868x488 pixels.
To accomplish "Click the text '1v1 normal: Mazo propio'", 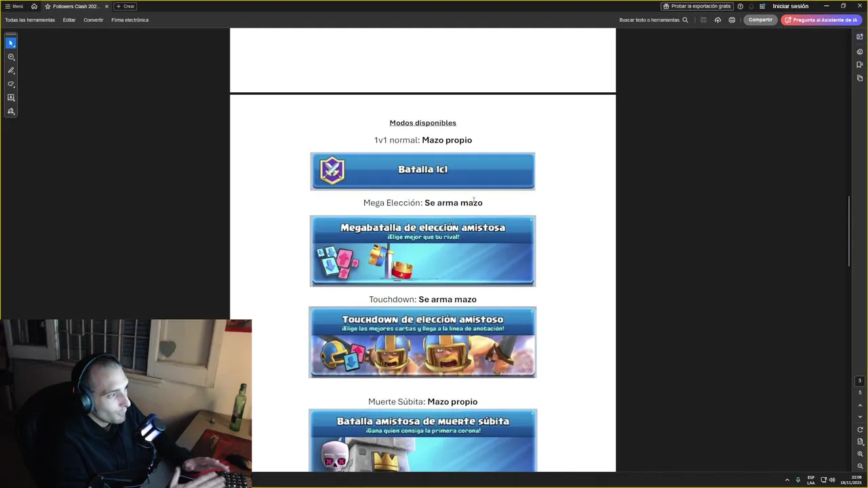I will [422, 140].
